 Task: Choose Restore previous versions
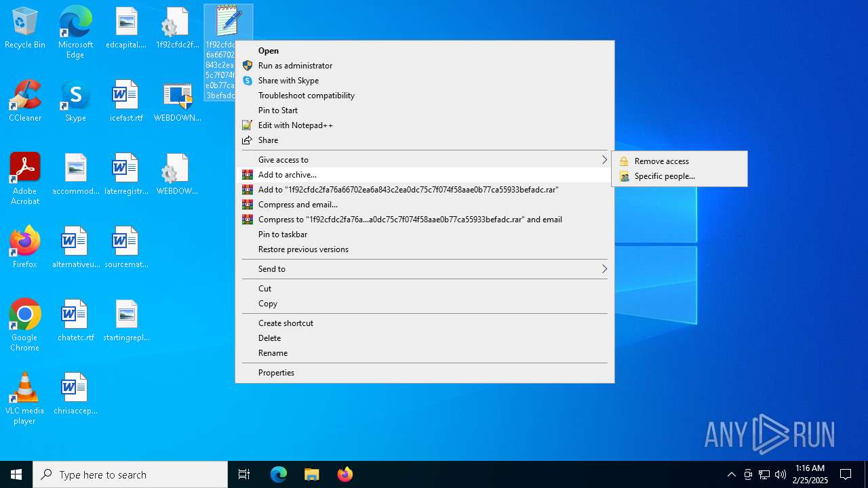point(425,249)
